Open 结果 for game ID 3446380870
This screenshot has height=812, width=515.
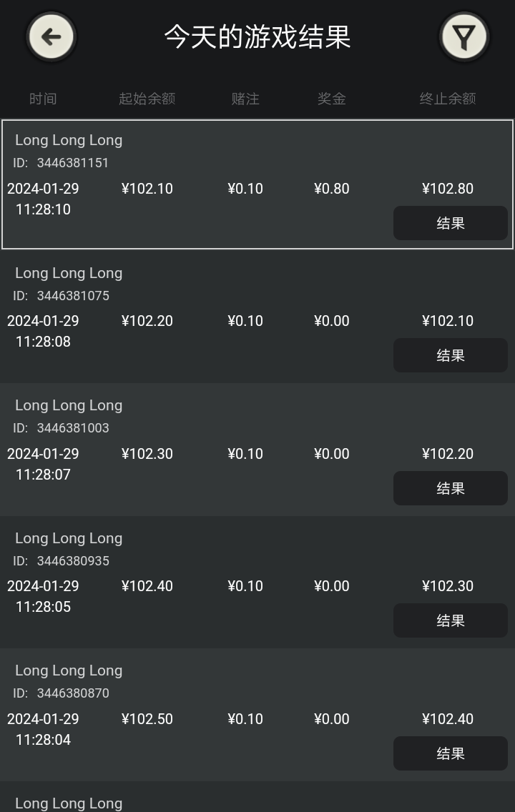click(450, 753)
